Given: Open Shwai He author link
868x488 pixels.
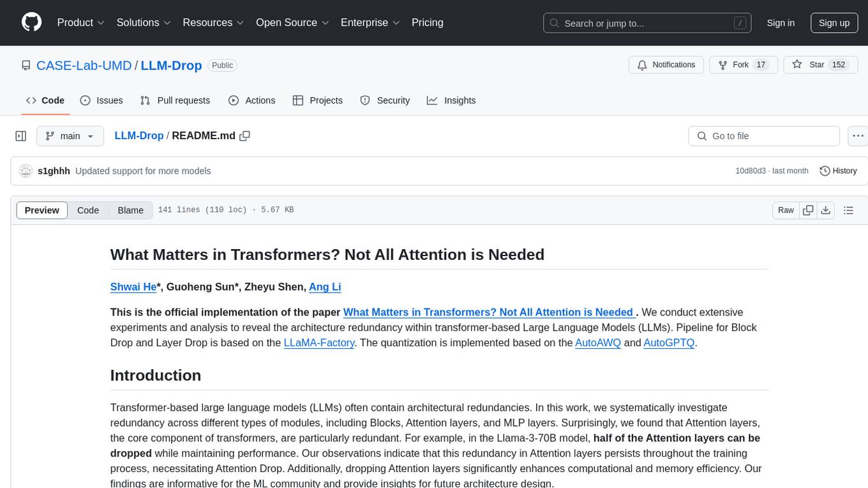Looking at the screenshot, I should click(x=133, y=287).
